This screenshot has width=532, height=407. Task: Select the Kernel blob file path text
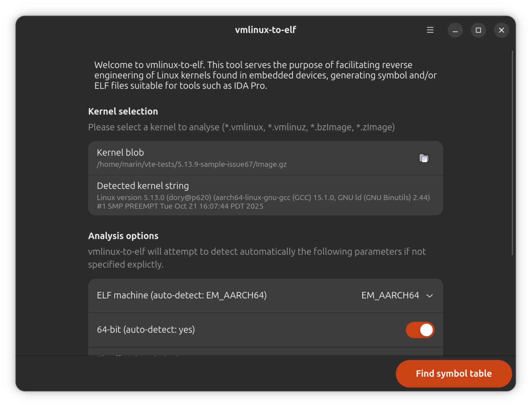pyautogui.click(x=192, y=164)
